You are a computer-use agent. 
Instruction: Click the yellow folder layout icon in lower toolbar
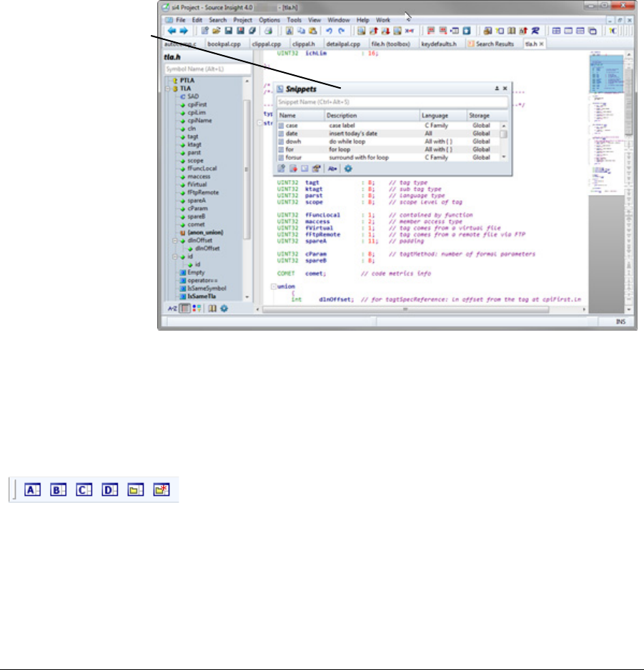pos(136,490)
